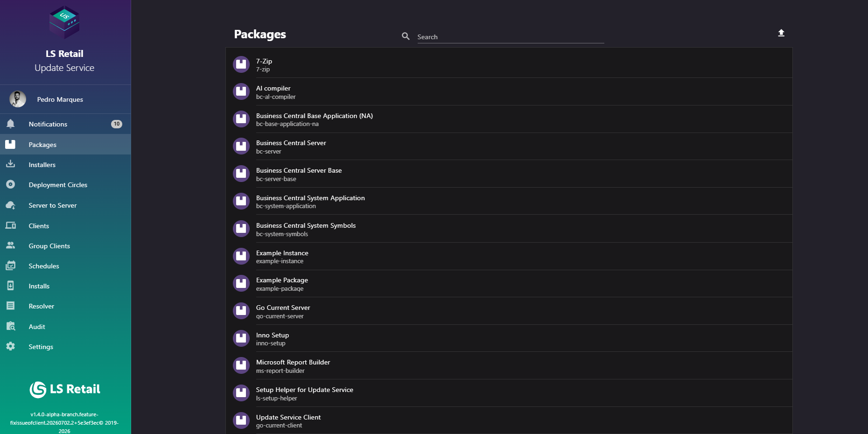
Task: Open Notifications bell icon
Action: pyautogui.click(x=10, y=124)
